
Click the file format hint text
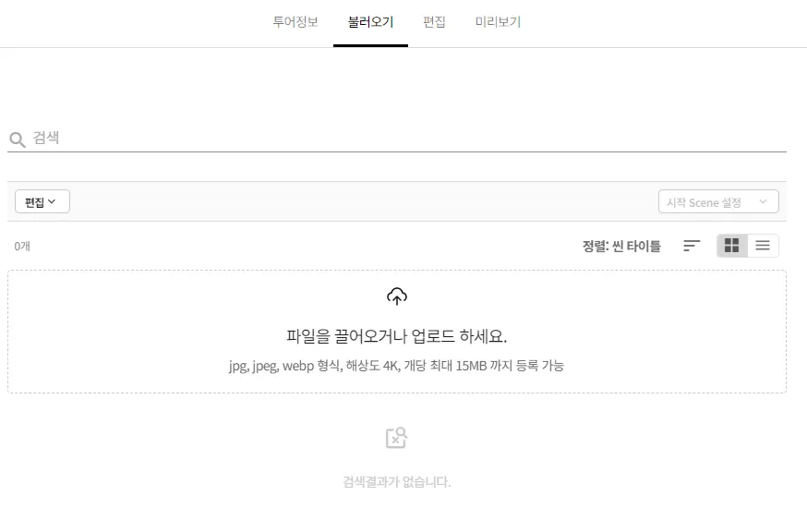[397, 366]
